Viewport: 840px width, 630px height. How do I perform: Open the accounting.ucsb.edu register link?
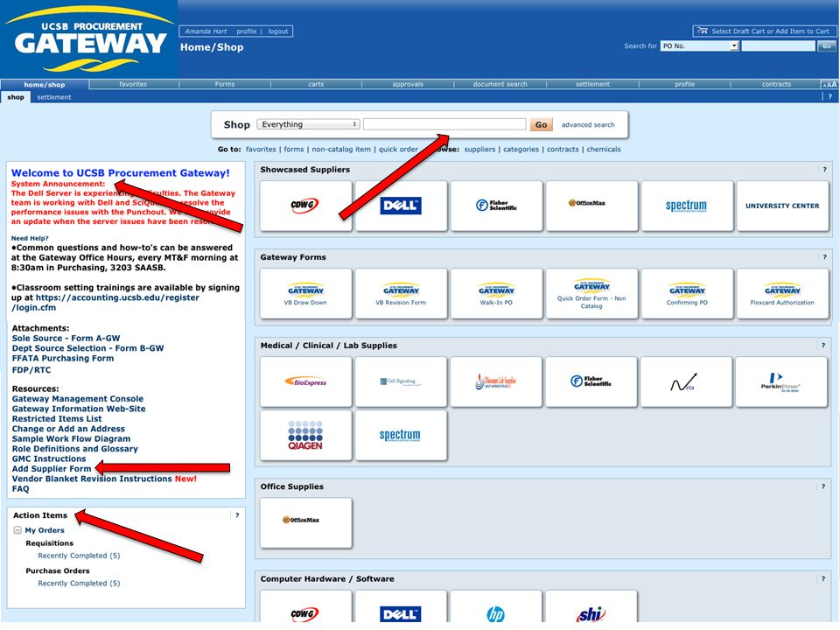[105, 303]
